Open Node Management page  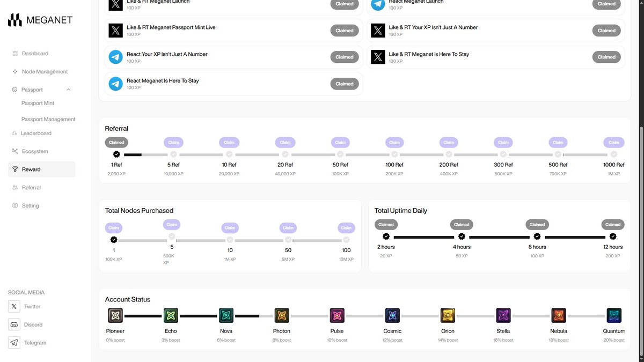[45, 71]
